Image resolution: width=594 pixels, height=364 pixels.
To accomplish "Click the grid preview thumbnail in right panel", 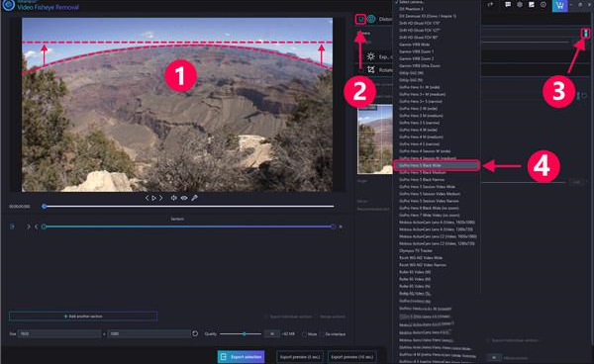I will [x=375, y=139].
